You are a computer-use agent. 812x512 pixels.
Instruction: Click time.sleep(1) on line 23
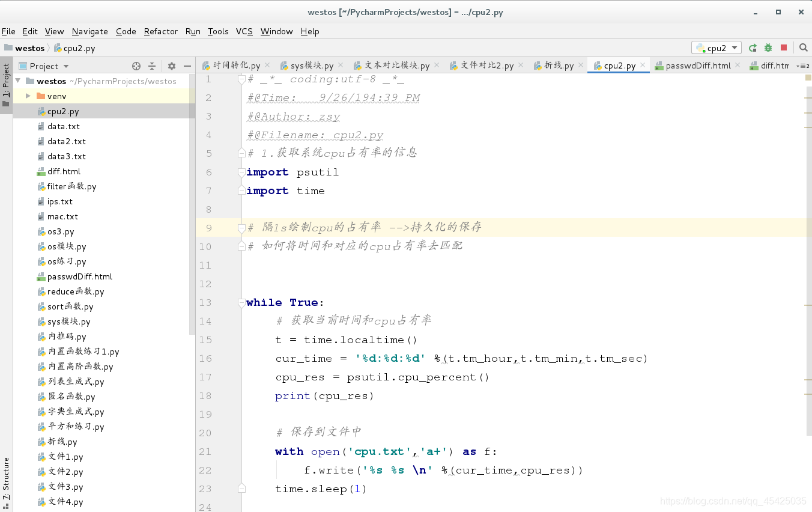[x=321, y=489]
